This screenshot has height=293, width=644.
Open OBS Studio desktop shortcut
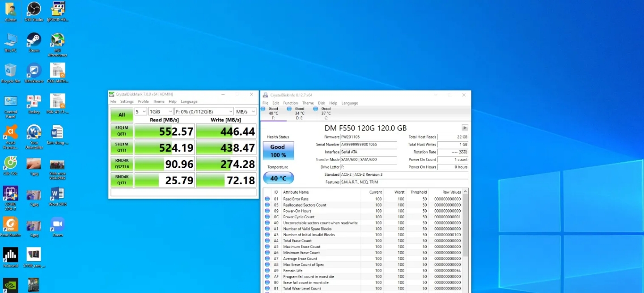click(34, 12)
